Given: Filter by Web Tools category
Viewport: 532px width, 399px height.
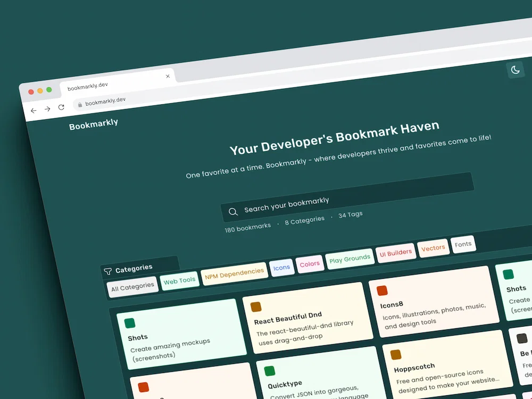Looking at the screenshot, I should [179, 281].
